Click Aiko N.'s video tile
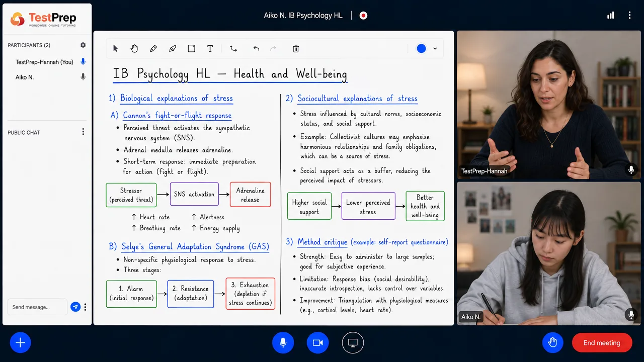Viewport: 644px width, 362px height. pos(549,253)
